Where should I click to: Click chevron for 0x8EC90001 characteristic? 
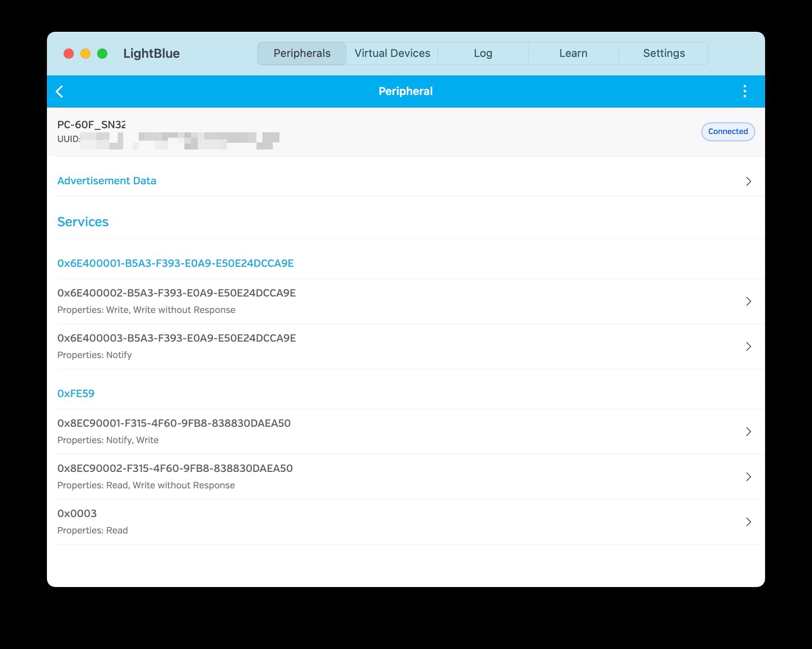pos(748,432)
